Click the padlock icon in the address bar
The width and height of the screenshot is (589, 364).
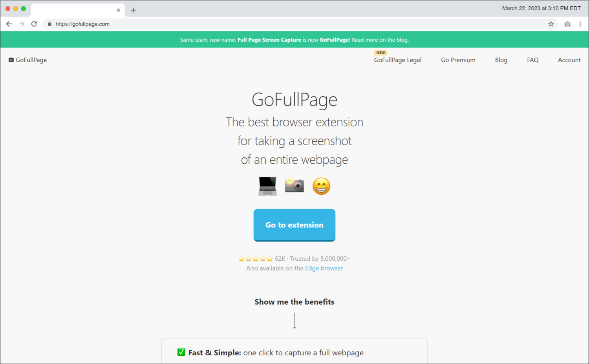click(49, 24)
